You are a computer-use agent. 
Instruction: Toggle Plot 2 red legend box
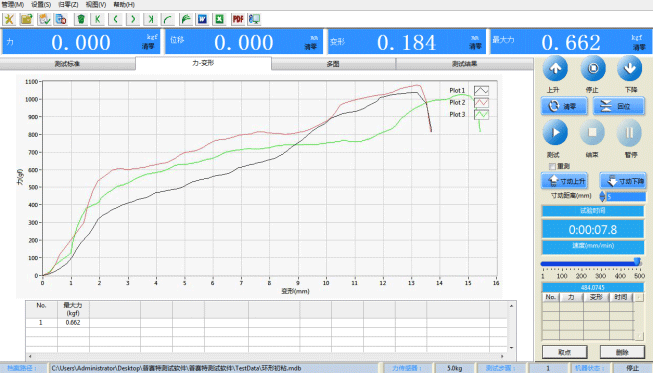pyautogui.click(x=481, y=103)
